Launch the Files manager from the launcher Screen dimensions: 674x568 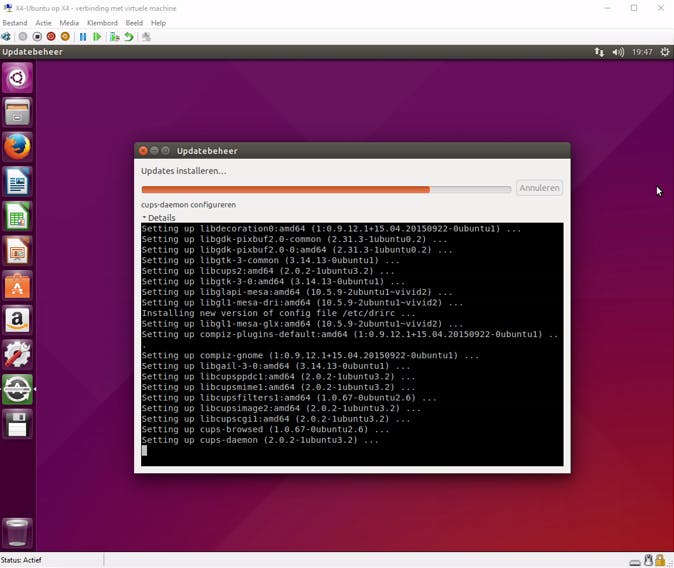pyautogui.click(x=17, y=112)
